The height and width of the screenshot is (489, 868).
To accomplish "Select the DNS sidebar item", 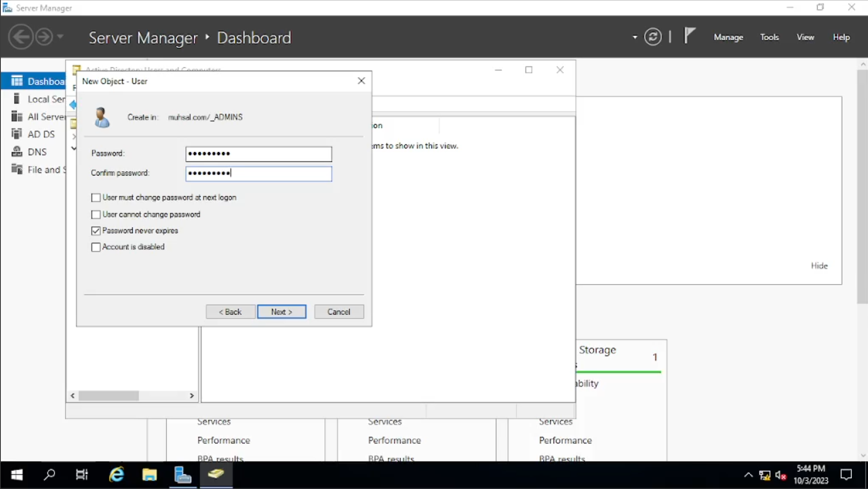I will pos(37,152).
